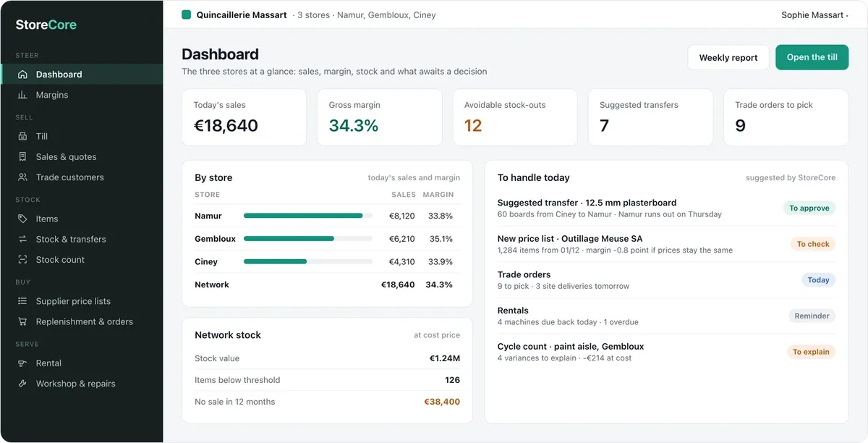Click the Replenishment & orders cart icon

point(22,321)
